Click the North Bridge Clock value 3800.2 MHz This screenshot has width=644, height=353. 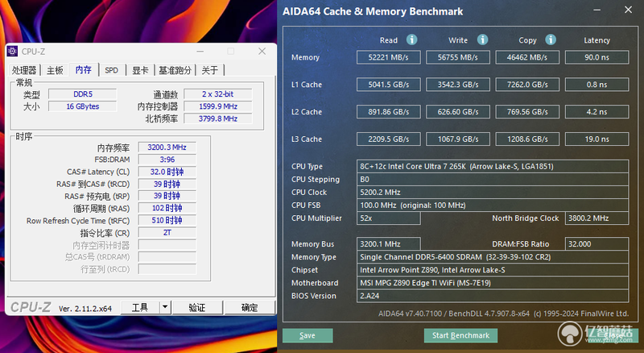pyautogui.click(x=597, y=218)
